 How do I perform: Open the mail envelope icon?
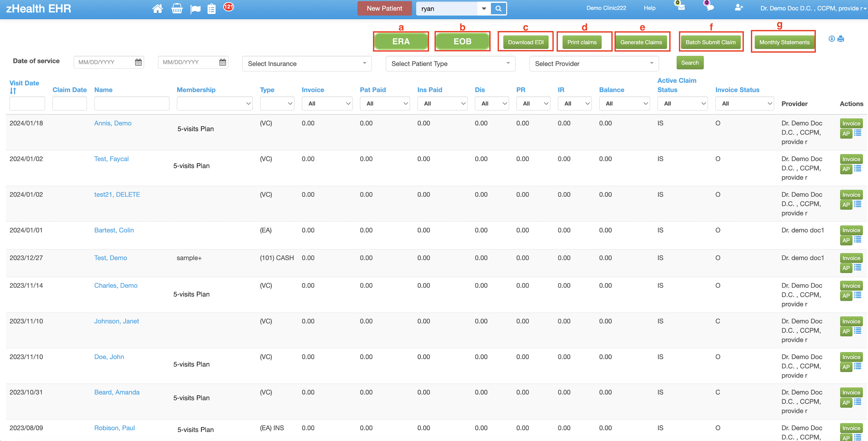click(681, 7)
